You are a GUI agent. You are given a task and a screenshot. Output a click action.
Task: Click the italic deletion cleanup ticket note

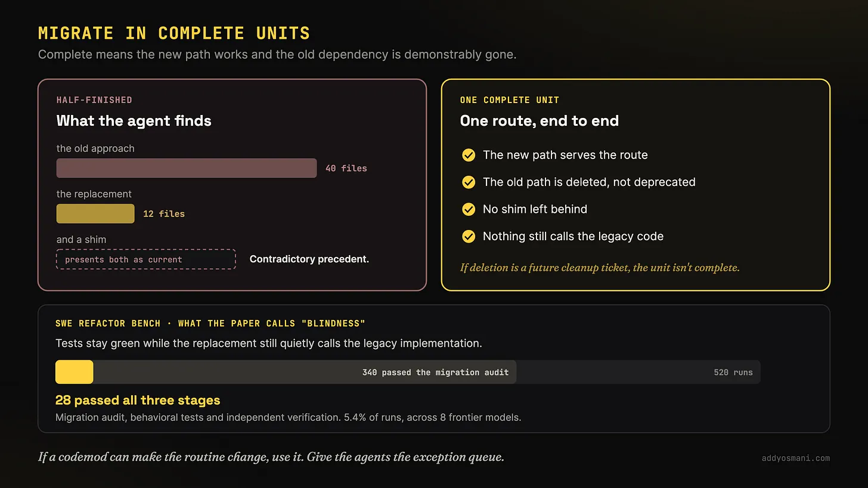pos(600,268)
